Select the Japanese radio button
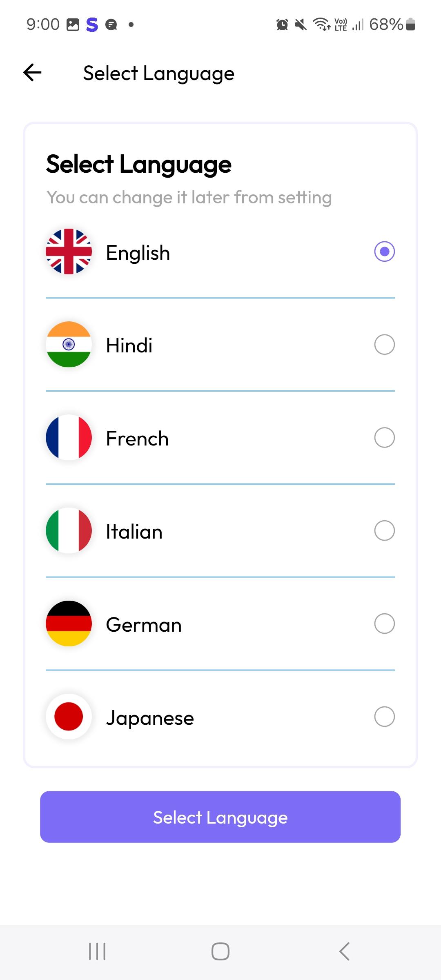Viewport: 441px width, 980px height. pos(384,717)
